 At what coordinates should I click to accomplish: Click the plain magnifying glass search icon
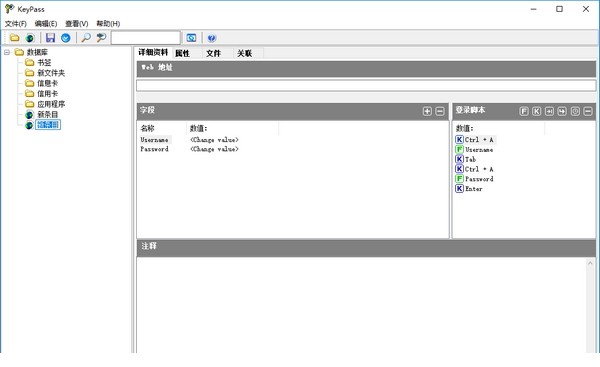point(86,38)
